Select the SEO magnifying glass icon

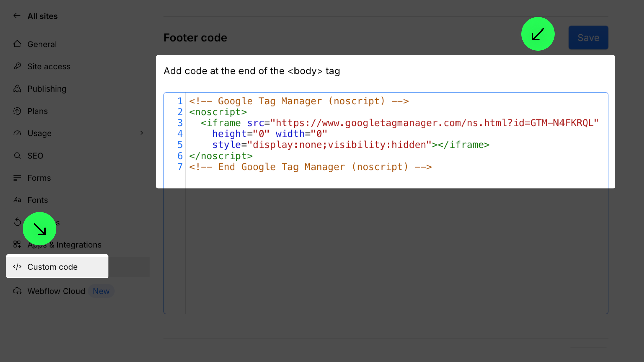click(17, 155)
